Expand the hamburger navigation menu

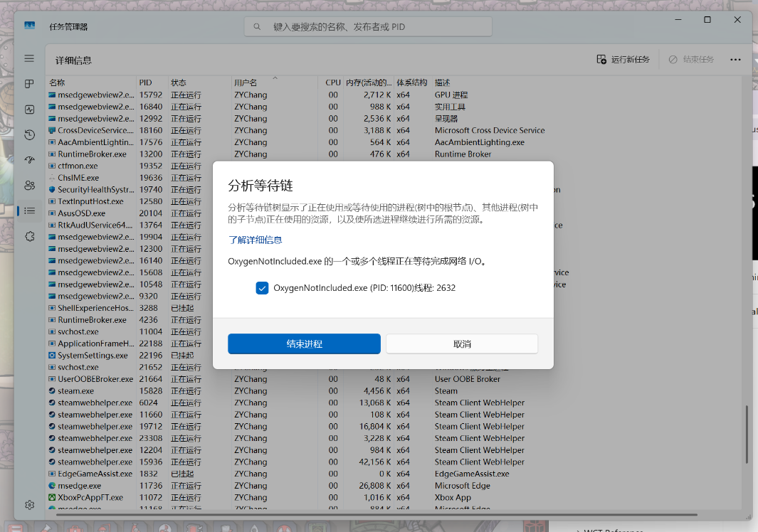29,58
